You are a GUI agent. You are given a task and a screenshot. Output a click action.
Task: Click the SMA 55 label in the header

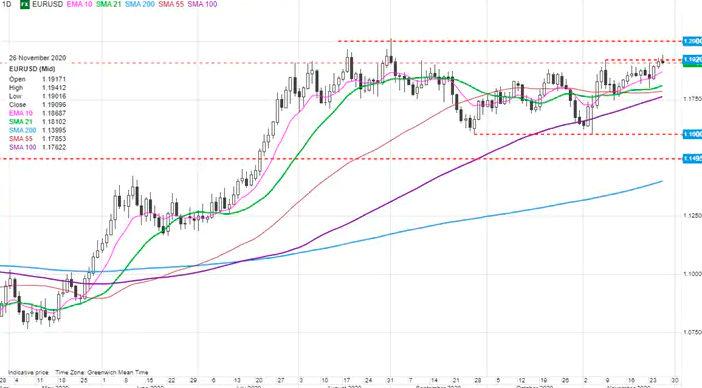pos(171,4)
